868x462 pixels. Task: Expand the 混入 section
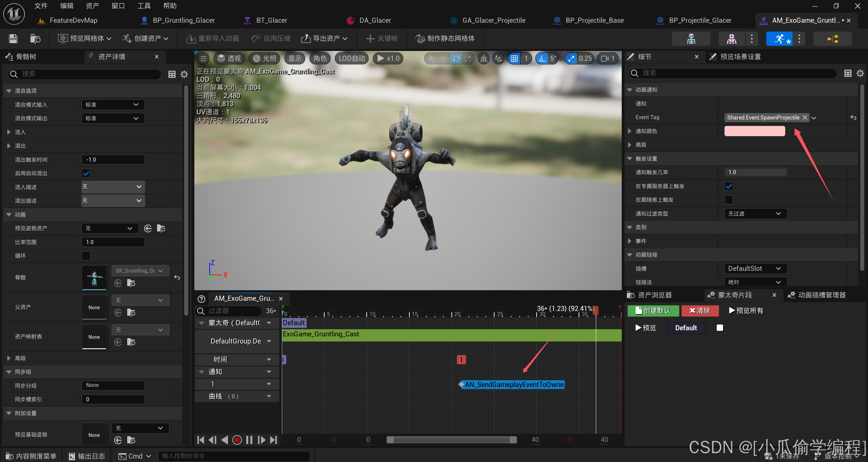(x=9, y=132)
